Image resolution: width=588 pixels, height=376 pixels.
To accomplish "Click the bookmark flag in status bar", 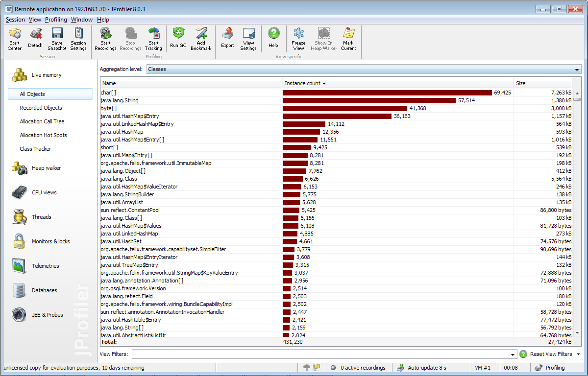I will click(317, 368).
